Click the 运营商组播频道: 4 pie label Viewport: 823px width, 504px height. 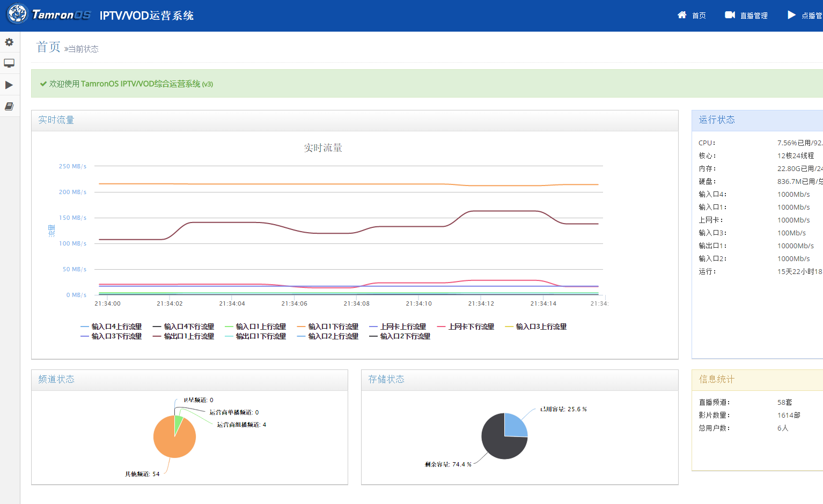pyautogui.click(x=241, y=425)
